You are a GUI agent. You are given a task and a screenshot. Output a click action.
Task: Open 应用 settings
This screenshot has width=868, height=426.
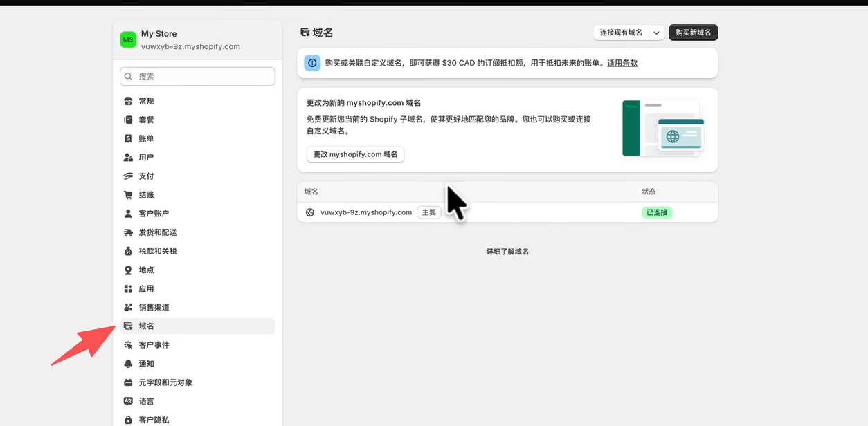[x=197, y=288]
